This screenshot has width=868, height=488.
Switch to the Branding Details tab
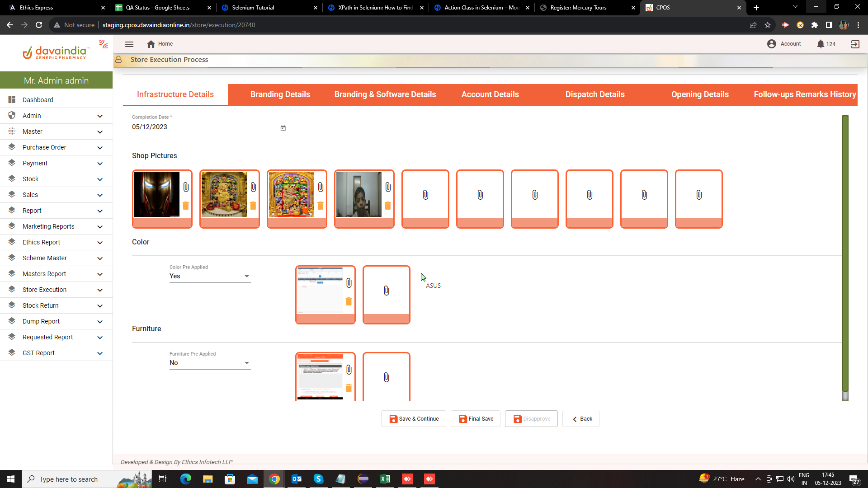[280, 94]
